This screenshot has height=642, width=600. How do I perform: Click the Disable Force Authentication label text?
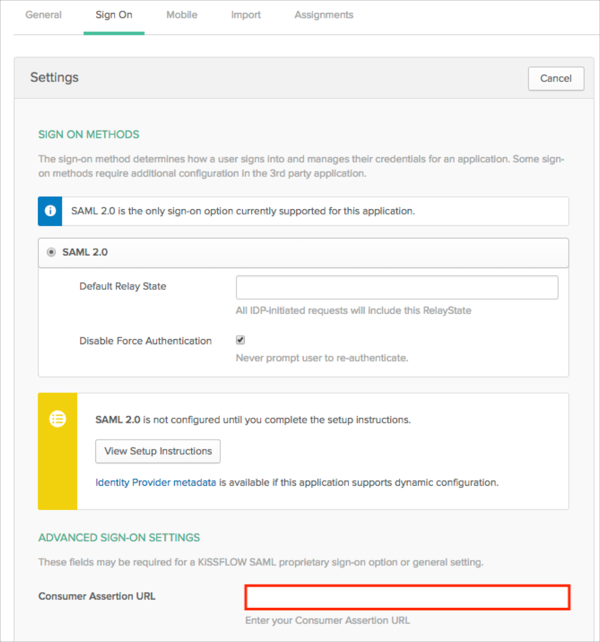click(x=145, y=341)
